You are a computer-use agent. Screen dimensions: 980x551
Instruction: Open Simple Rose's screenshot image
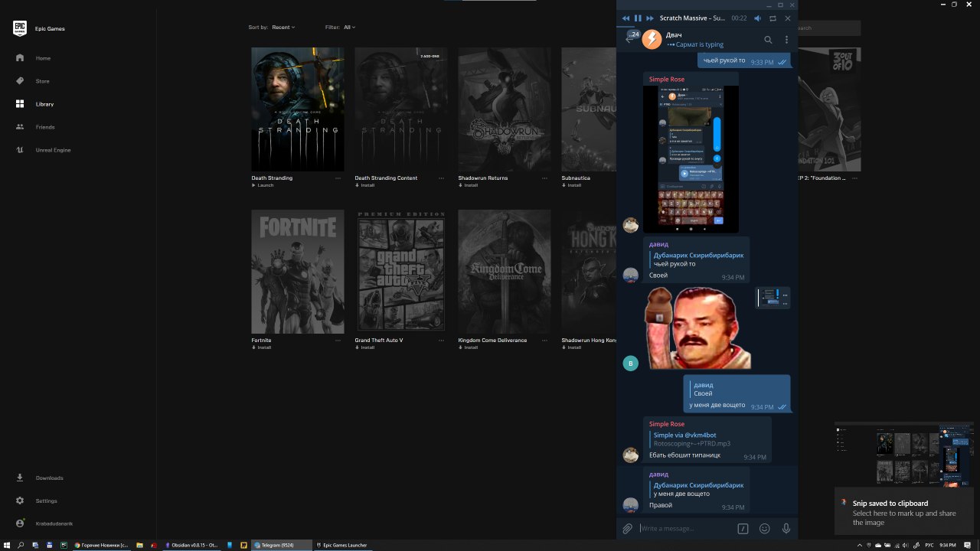691,159
